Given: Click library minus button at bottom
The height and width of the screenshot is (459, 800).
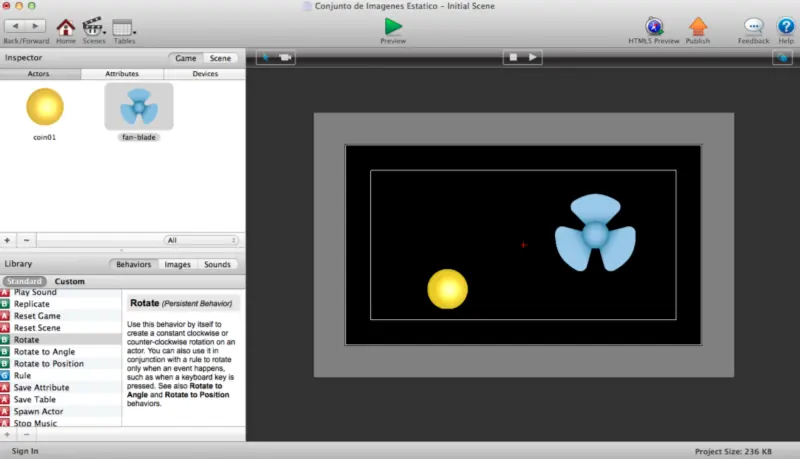Looking at the screenshot, I should coord(27,435).
